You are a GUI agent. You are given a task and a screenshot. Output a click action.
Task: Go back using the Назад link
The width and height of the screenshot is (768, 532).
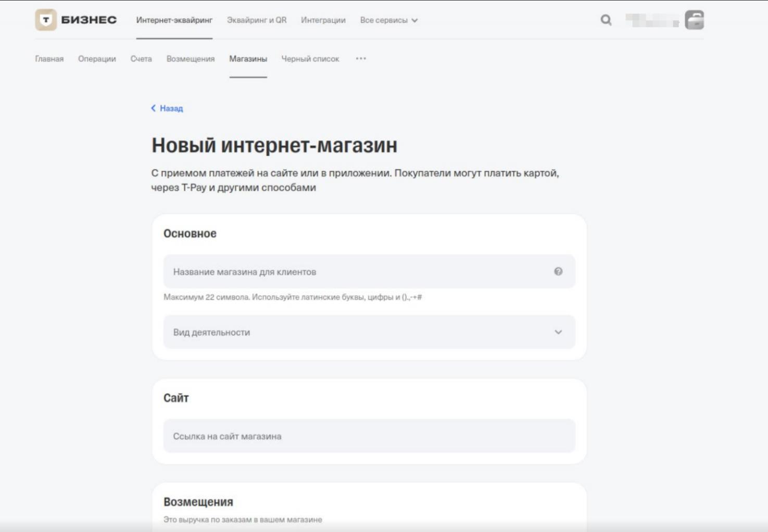point(167,108)
